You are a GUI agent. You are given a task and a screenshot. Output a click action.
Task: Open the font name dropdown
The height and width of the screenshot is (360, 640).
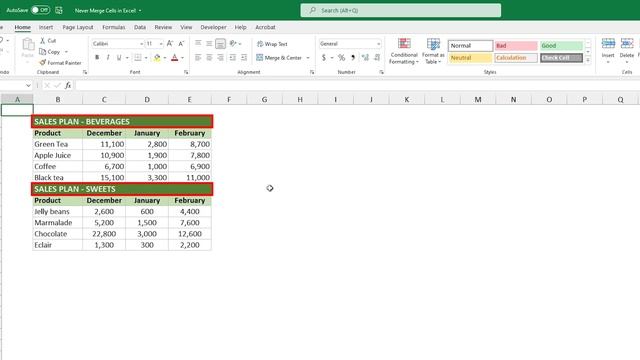pos(141,44)
